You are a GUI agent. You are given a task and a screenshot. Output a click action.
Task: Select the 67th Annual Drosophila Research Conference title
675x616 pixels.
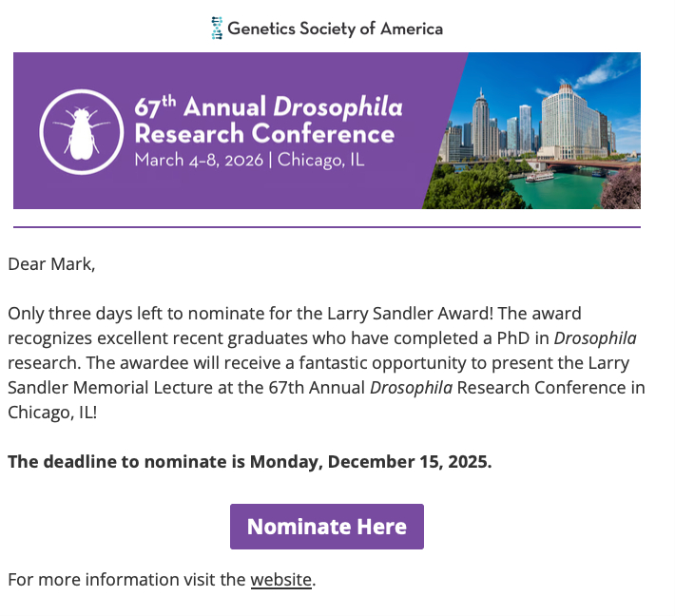268,120
